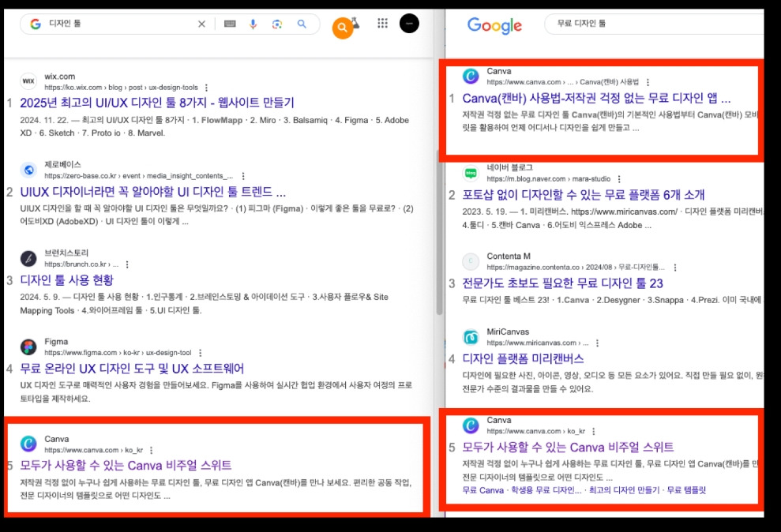Viewport: 781px width, 532px height.
Task: Click Canva favicon of fifth right result
Action: 471,425
